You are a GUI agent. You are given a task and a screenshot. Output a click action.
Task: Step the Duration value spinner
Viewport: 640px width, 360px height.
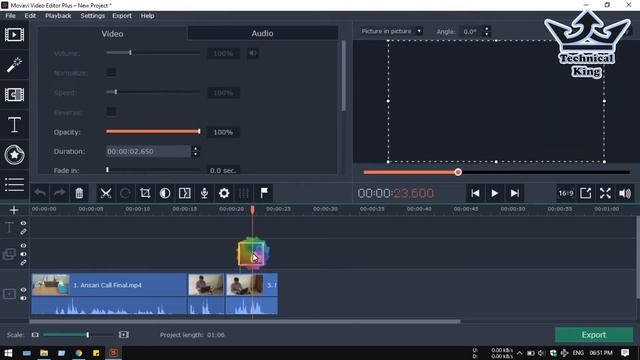tap(196, 151)
